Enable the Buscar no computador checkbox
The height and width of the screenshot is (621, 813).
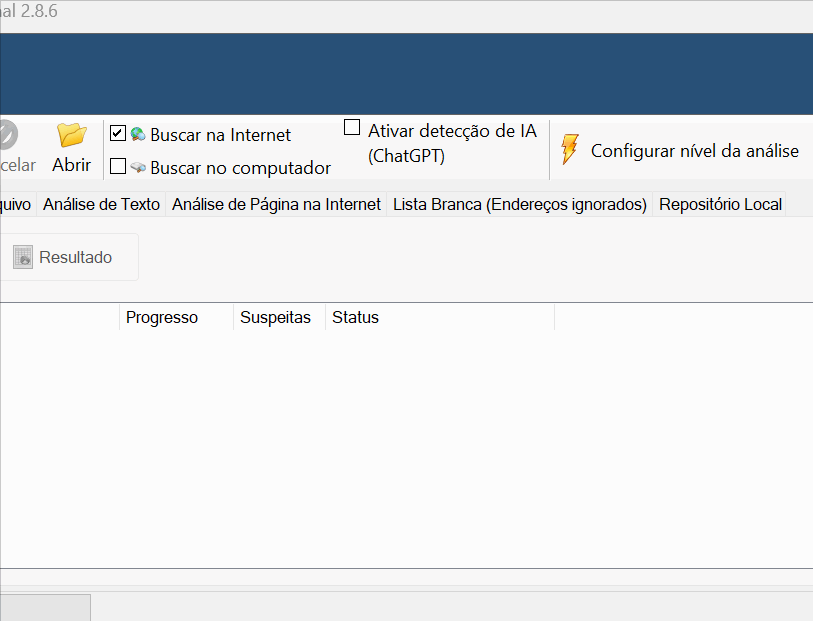coord(117,166)
